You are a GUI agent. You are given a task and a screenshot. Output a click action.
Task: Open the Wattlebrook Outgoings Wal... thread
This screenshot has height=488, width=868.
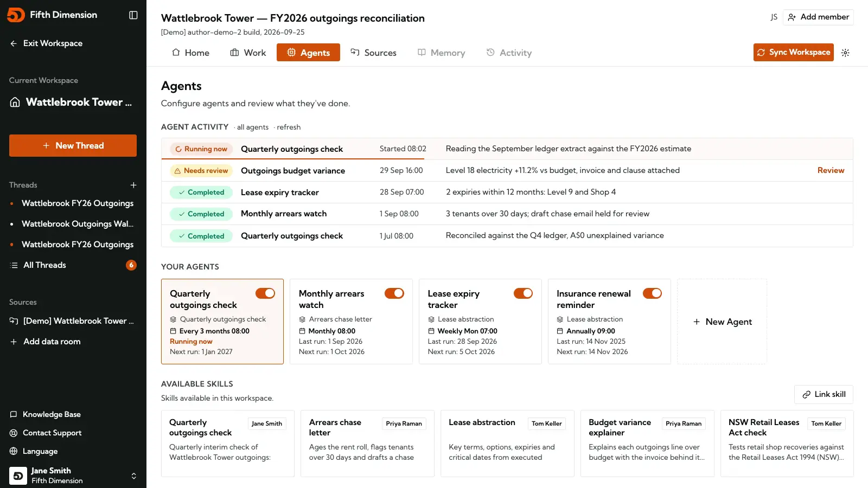click(x=78, y=224)
